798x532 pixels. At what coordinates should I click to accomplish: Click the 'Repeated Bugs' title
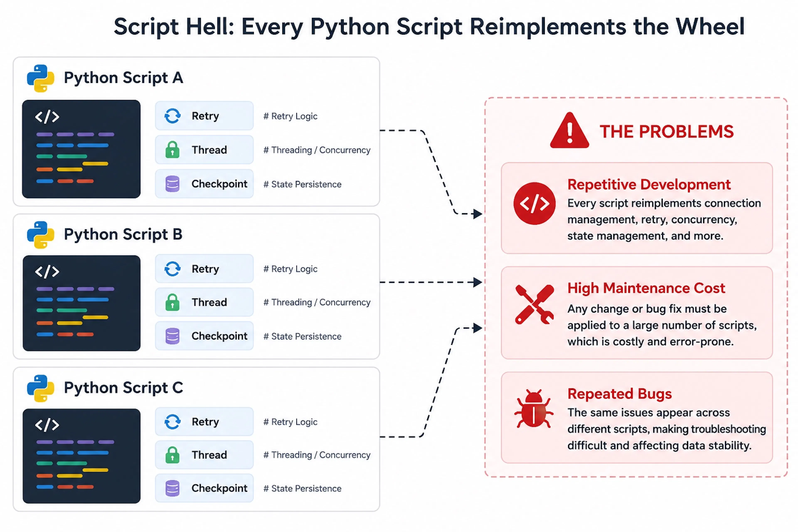tap(619, 394)
